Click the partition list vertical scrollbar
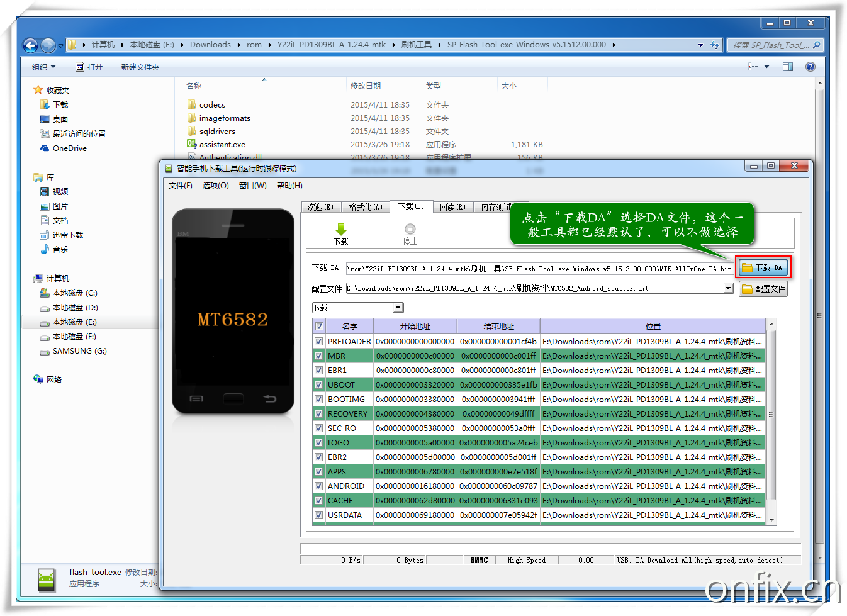The height and width of the screenshot is (616, 847). [x=771, y=415]
